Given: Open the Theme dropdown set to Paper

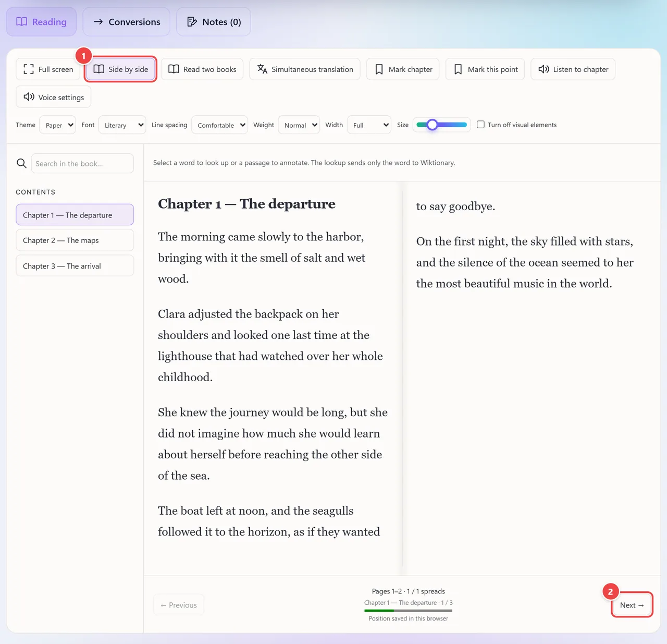Looking at the screenshot, I should (x=58, y=125).
